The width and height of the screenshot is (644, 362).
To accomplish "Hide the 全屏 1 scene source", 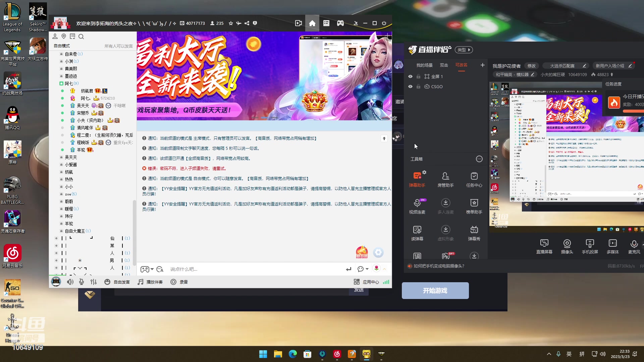I will pos(410,76).
